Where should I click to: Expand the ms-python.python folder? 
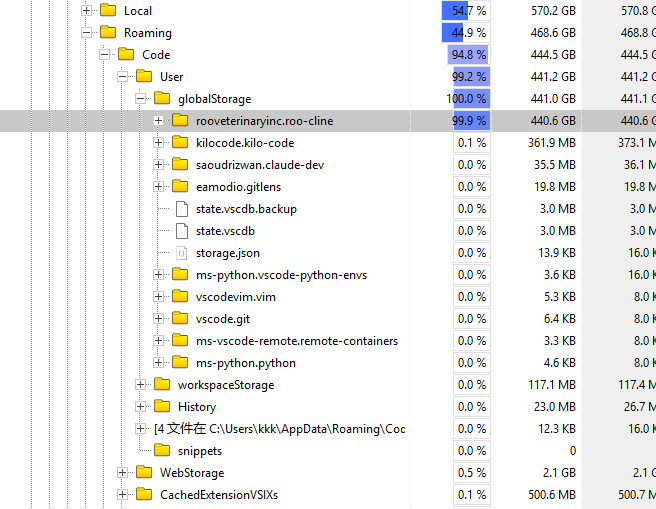coord(158,363)
